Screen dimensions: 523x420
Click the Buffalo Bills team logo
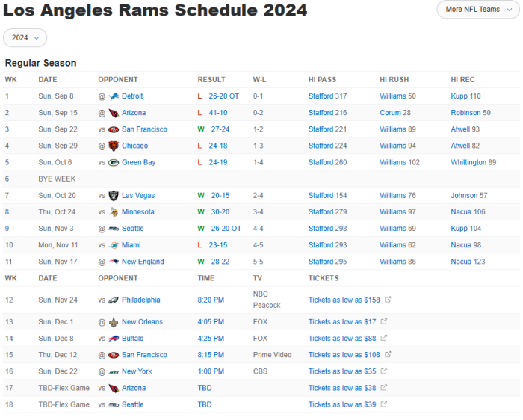(x=114, y=339)
